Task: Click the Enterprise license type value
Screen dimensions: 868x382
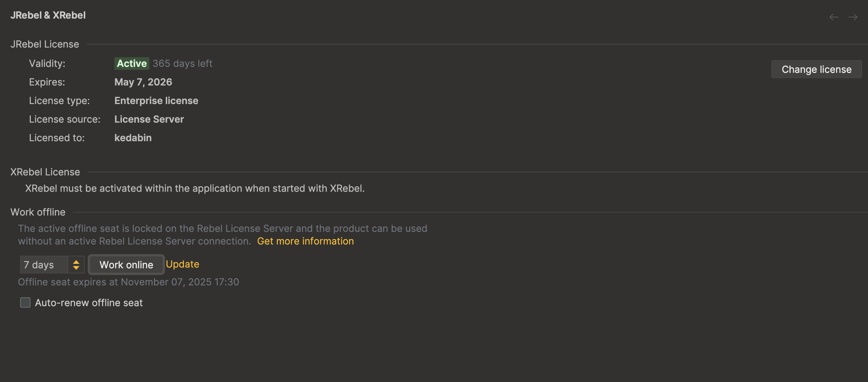Action: point(156,101)
